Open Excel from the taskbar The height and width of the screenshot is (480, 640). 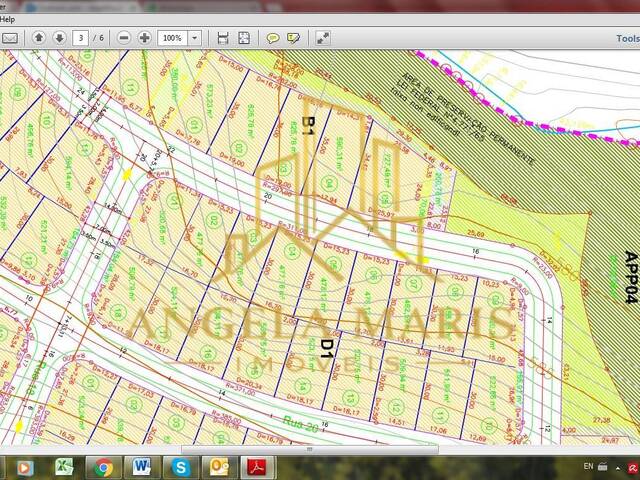click(64, 468)
